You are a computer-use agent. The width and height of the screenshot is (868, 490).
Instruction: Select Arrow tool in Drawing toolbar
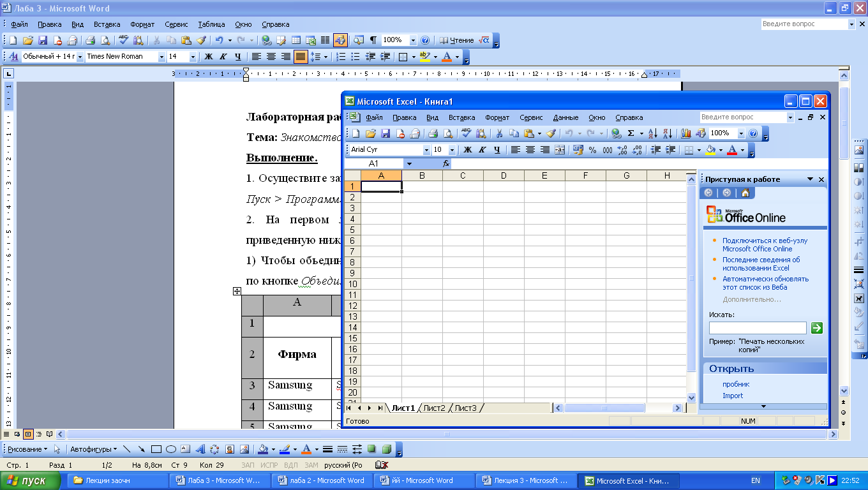point(142,449)
